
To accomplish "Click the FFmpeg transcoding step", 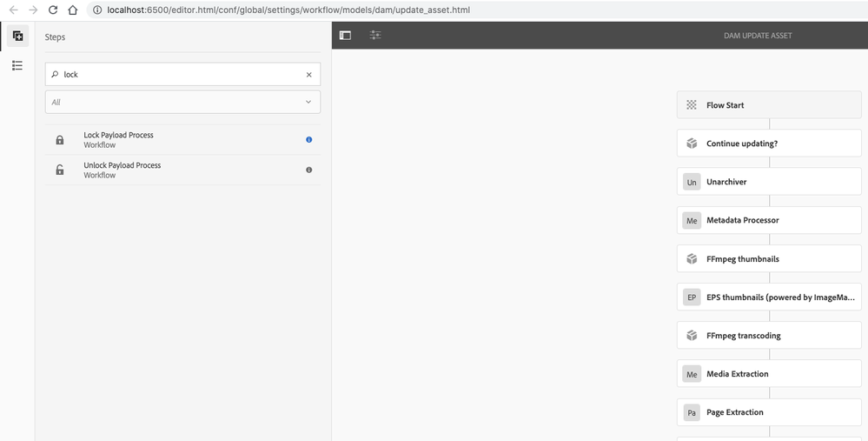I will tap(769, 336).
